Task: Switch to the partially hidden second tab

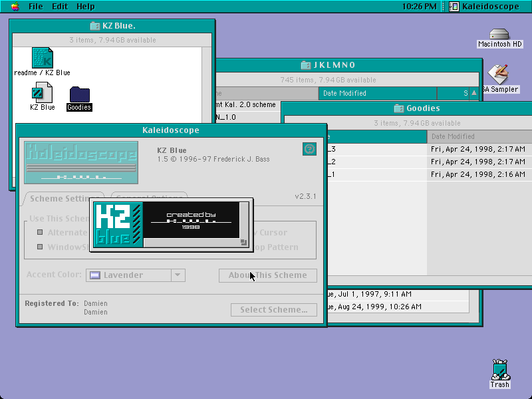Action: (149, 195)
